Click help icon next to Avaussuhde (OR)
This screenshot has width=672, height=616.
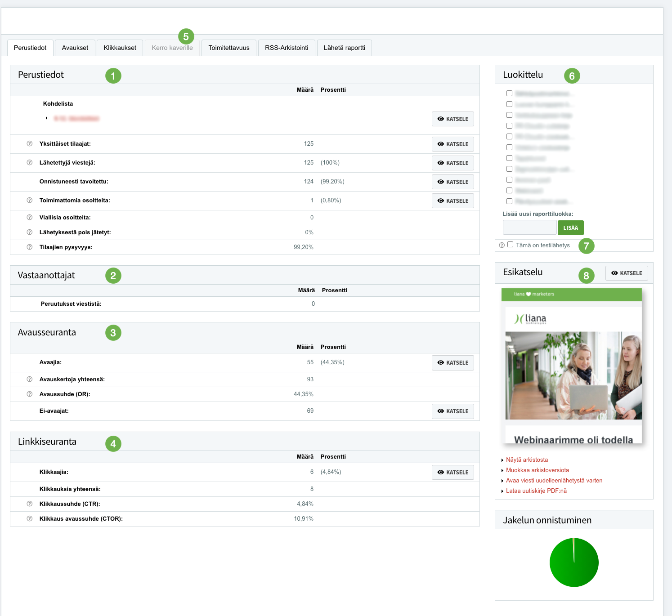tap(30, 394)
